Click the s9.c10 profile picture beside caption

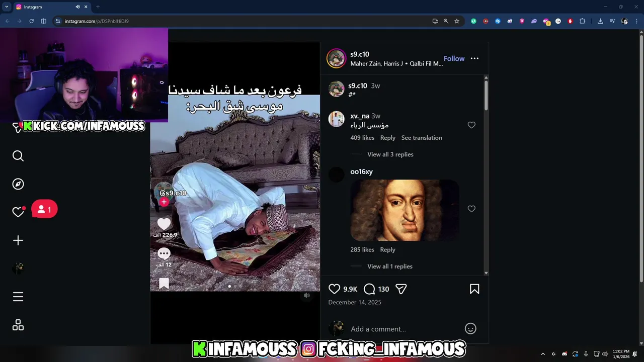(336, 89)
